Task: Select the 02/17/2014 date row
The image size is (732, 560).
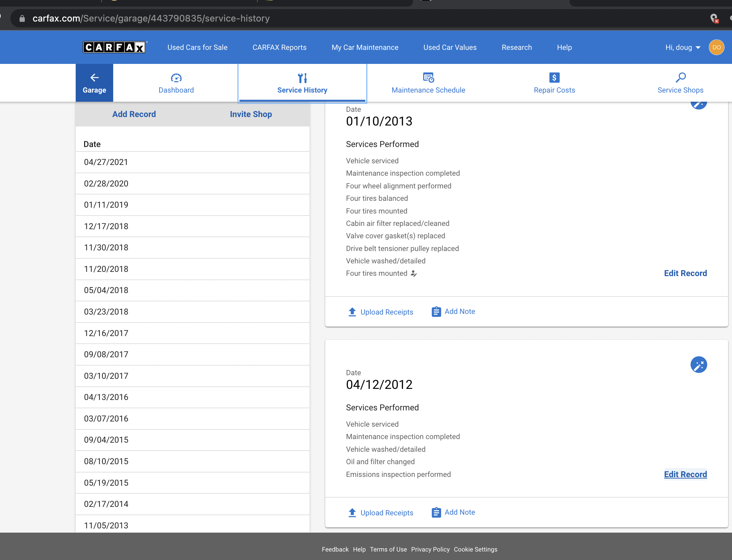Action: (x=192, y=504)
